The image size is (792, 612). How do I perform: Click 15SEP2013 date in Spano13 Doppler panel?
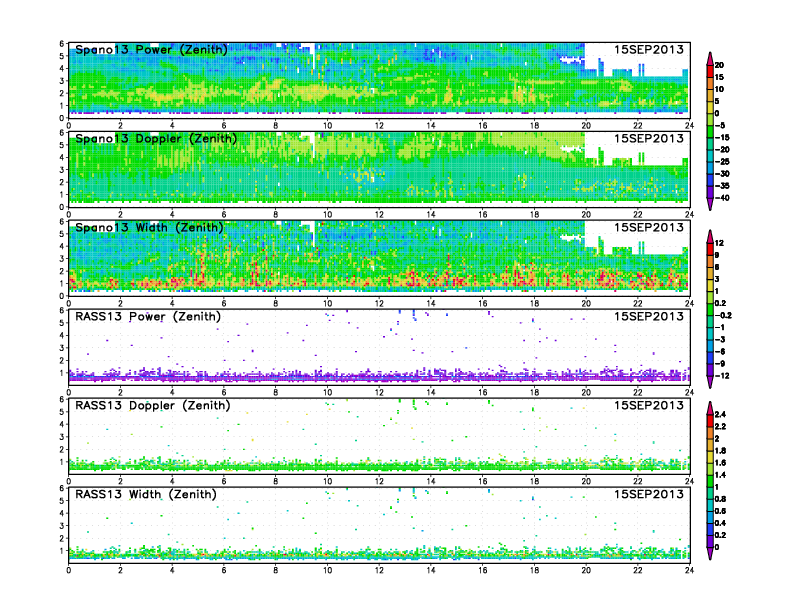[649, 138]
